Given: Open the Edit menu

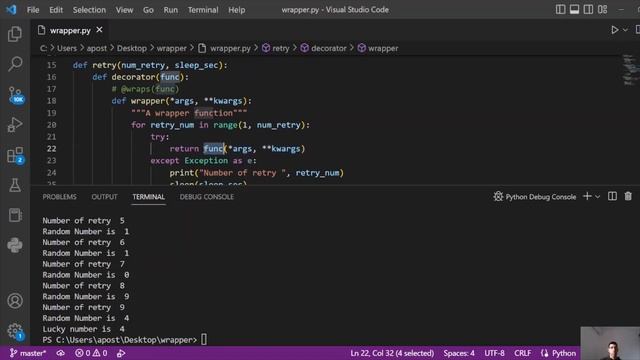Looking at the screenshot, I should click(x=56, y=10).
